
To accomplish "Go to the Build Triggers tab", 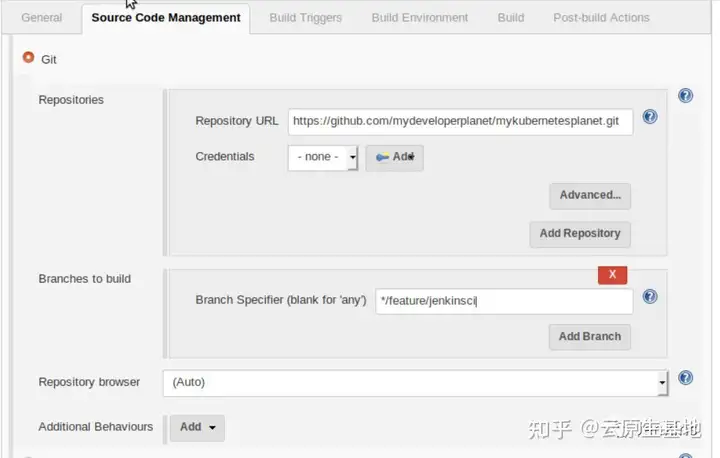I will (x=306, y=18).
